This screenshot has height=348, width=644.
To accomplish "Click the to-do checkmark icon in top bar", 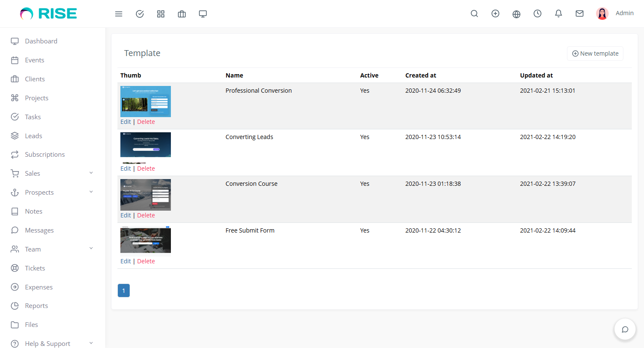I will point(140,14).
